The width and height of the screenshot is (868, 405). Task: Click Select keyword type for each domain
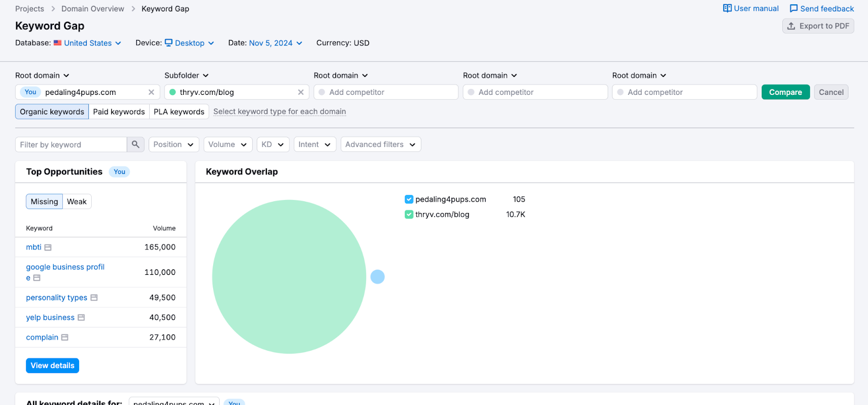tap(279, 112)
